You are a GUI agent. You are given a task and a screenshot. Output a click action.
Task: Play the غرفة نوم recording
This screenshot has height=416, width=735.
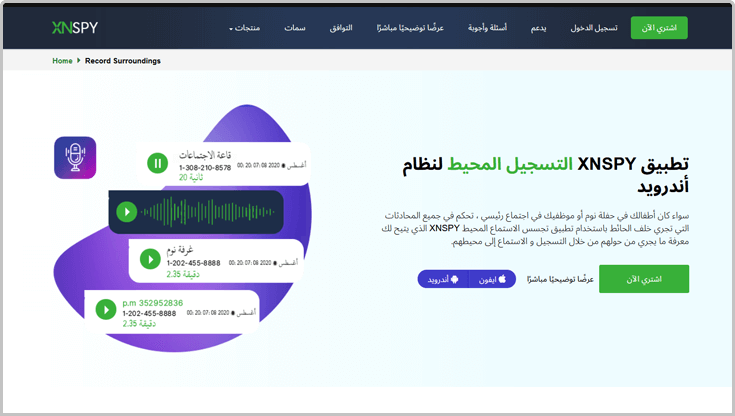click(150, 259)
